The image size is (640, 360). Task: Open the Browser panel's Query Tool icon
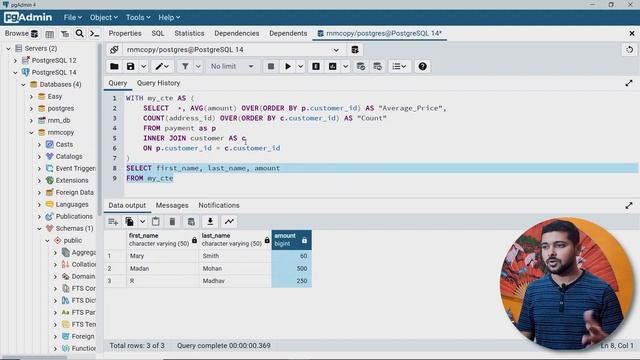pyautogui.click(x=35, y=33)
